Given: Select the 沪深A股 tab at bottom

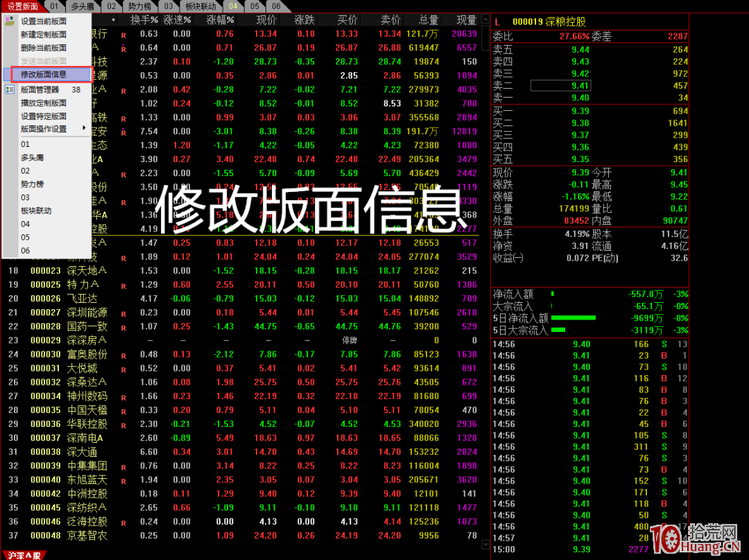Looking at the screenshot, I should 24,555.
